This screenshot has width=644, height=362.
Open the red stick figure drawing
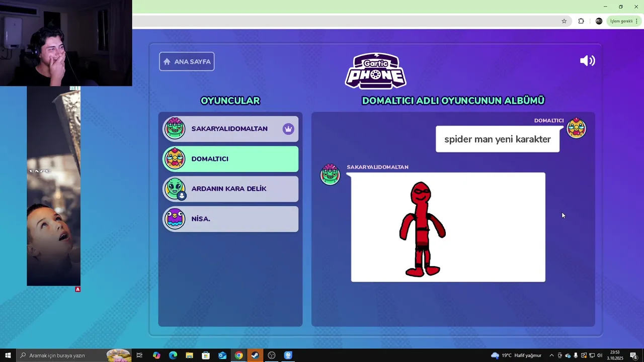pyautogui.click(x=448, y=227)
